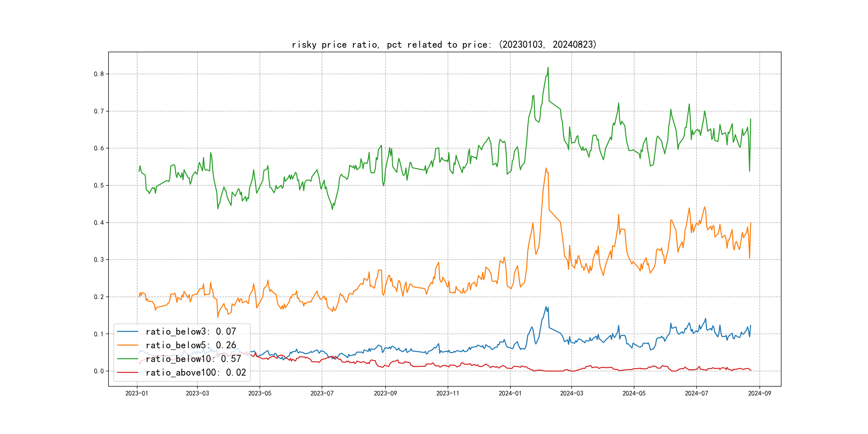Click the blue ratio_below3 legend line
This screenshot has width=868, height=434.
(127, 332)
